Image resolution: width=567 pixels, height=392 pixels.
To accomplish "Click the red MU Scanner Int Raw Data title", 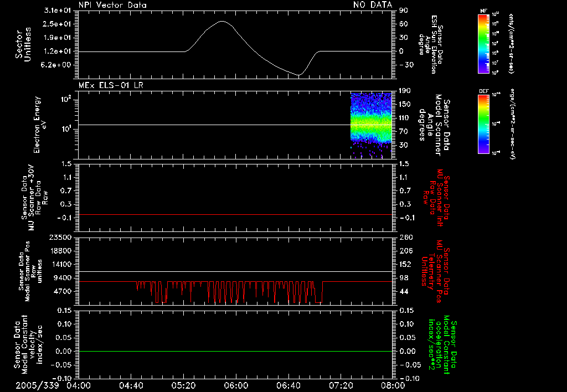I will pos(436,198).
